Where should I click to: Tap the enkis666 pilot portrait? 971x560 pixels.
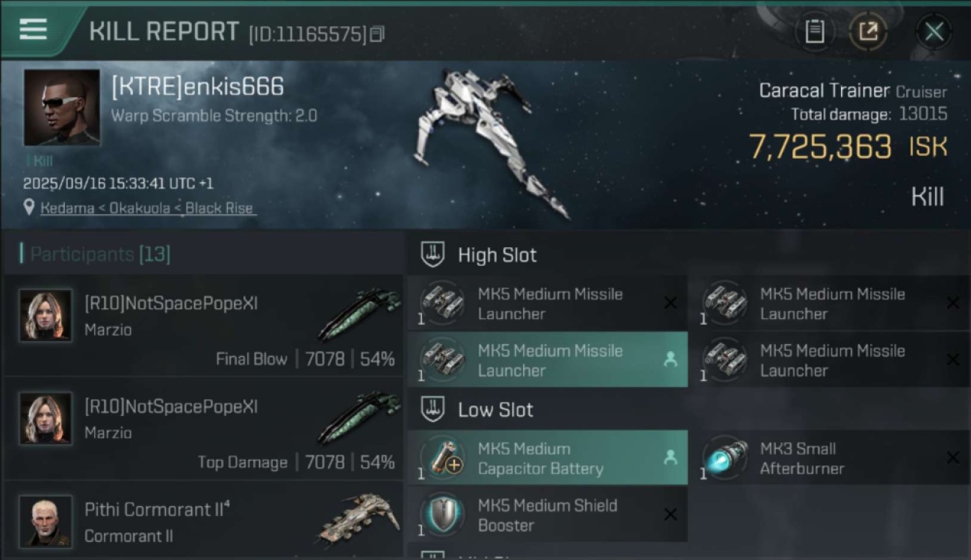click(x=61, y=108)
